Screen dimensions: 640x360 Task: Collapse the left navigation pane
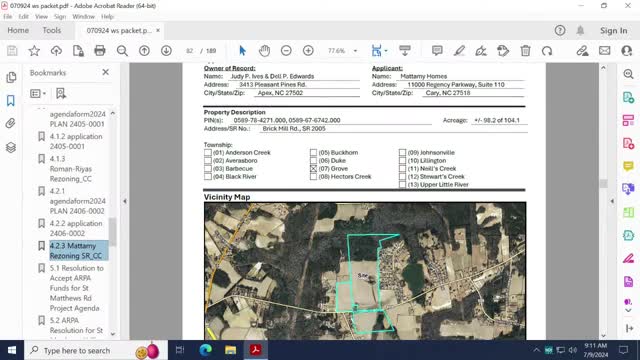click(x=125, y=201)
